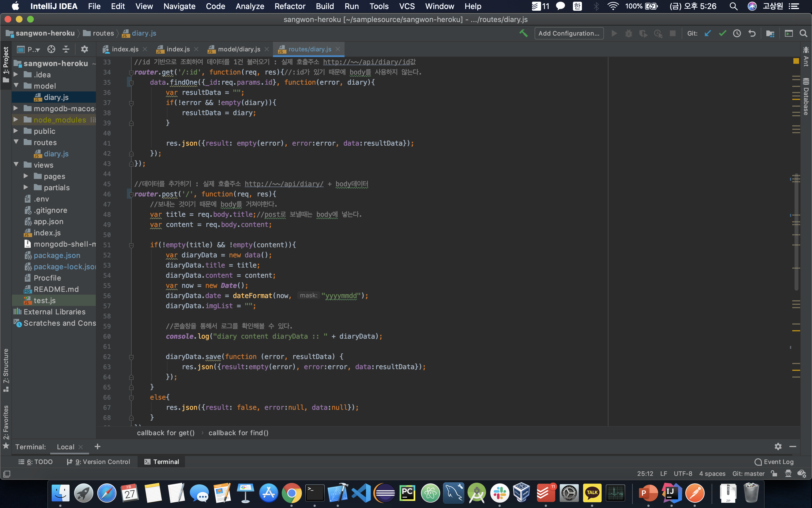Click Git Rollback revert icon
Screen dimensions: 812x508
(x=752, y=33)
